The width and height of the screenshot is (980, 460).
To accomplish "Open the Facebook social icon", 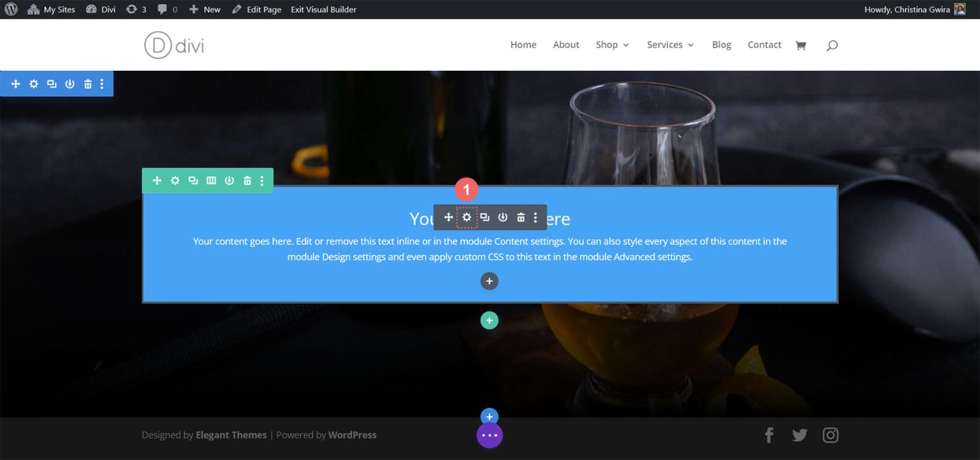I will [x=769, y=434].
